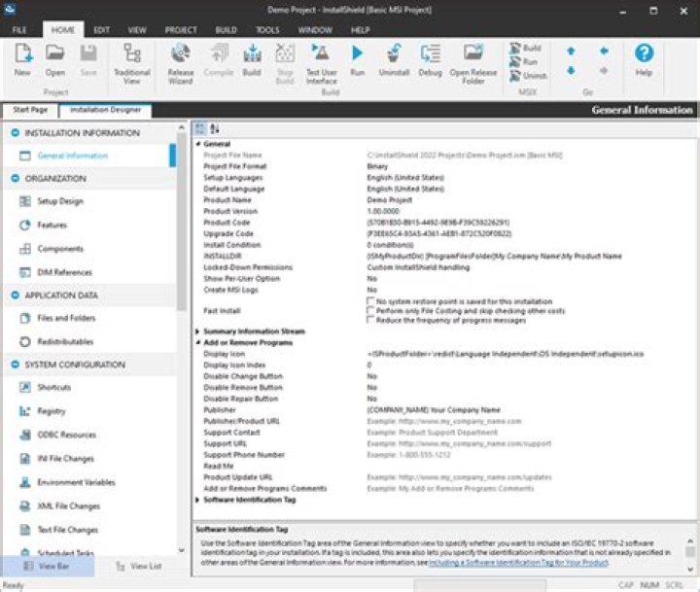Click the Go down arrow

[571, 71]
